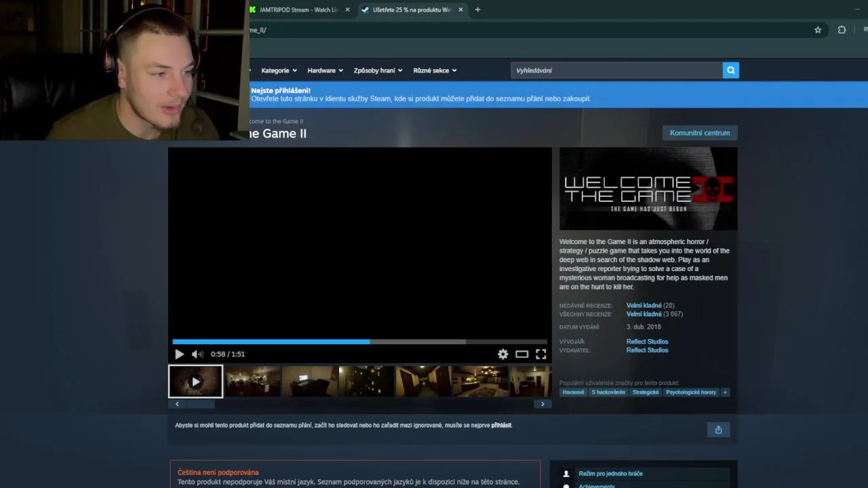This screenshot has height=488, width=868.
Task: Expand the Různé sekce menu
Action: [435, 70]
